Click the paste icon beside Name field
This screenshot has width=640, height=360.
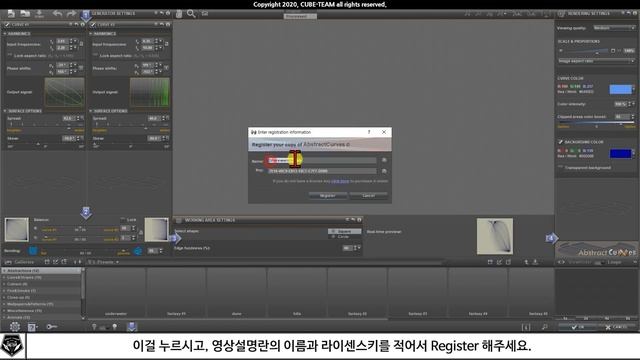384,160
